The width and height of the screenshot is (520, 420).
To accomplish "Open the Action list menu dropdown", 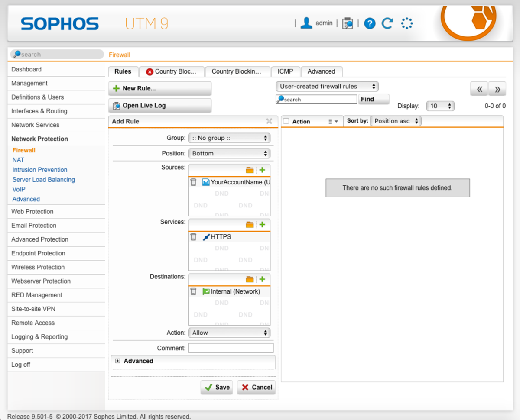I will pos(333,122).
